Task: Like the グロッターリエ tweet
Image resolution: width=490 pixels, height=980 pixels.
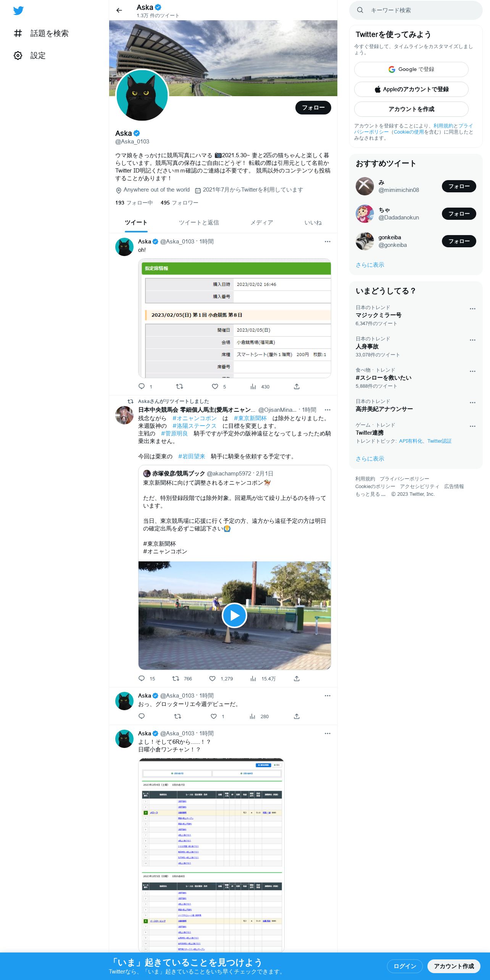Action: [x=214, y=716]
